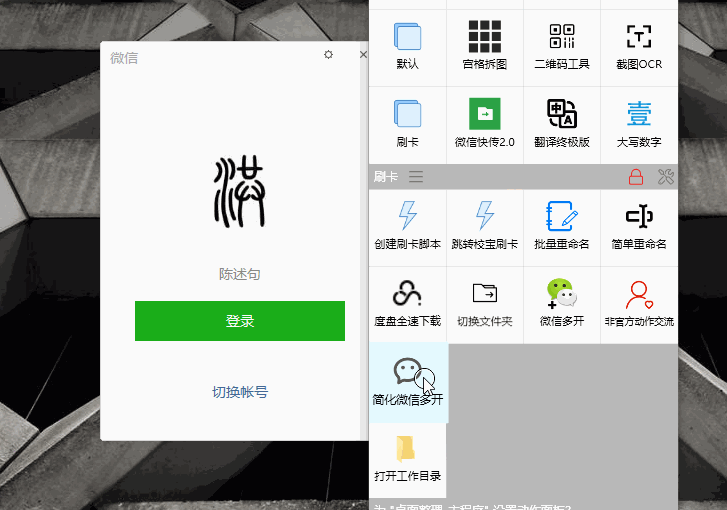Click the 微信 window title text
The width and height of the screenshot is (727, 510).
(x=124, y=58)
